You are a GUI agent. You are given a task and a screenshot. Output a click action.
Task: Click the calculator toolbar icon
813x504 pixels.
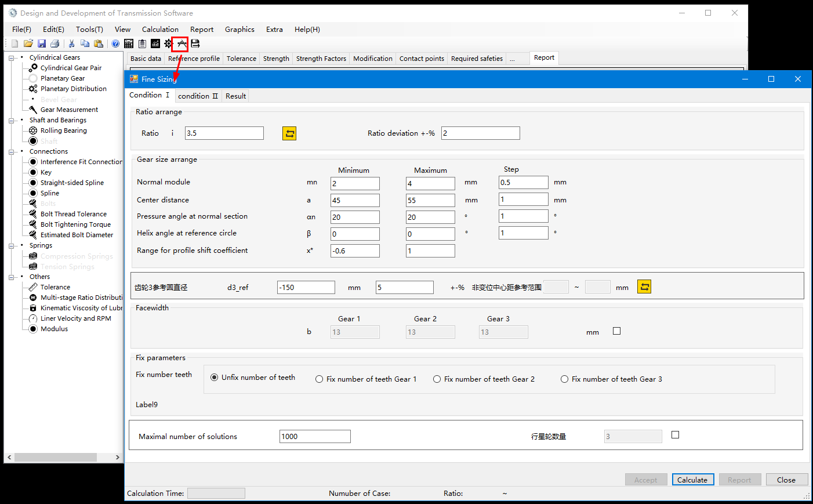tap(129, 43)
